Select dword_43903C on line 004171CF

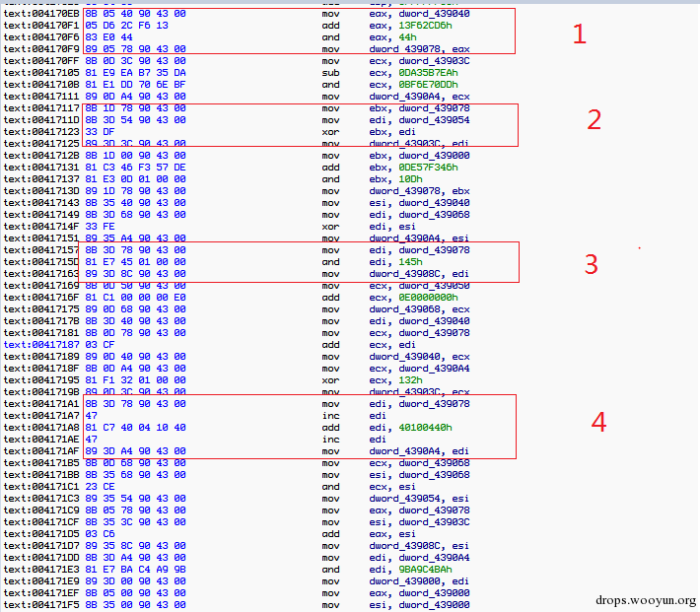(x=434, y=522)
